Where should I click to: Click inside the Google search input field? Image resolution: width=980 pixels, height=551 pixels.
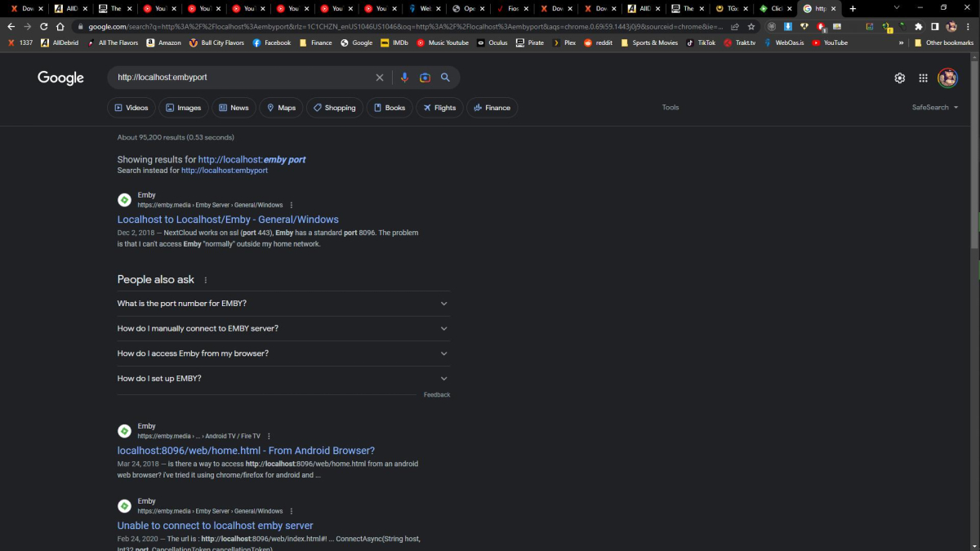tap(245, 77)
